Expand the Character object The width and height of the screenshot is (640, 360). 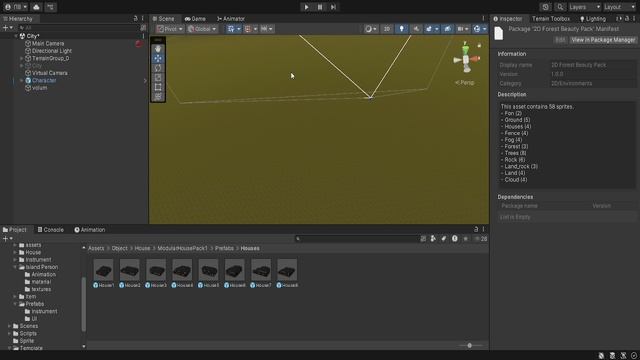22,80
